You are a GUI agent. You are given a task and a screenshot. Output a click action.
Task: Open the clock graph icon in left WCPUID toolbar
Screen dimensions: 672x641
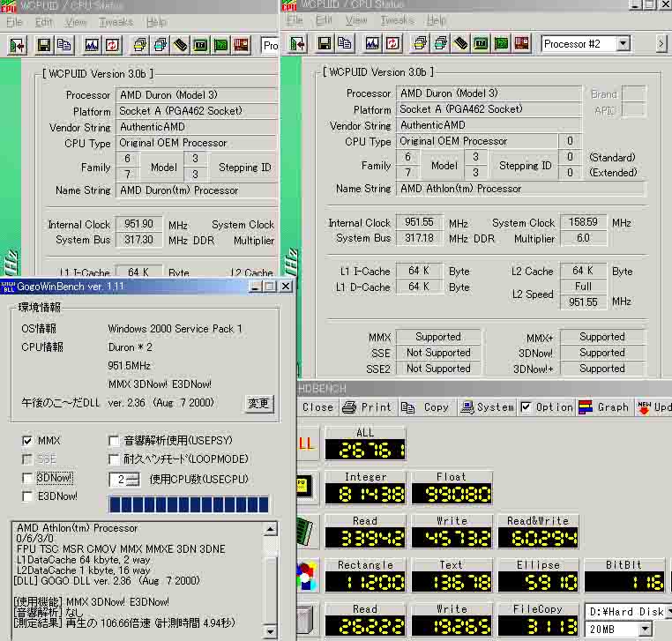click(92, 45)
